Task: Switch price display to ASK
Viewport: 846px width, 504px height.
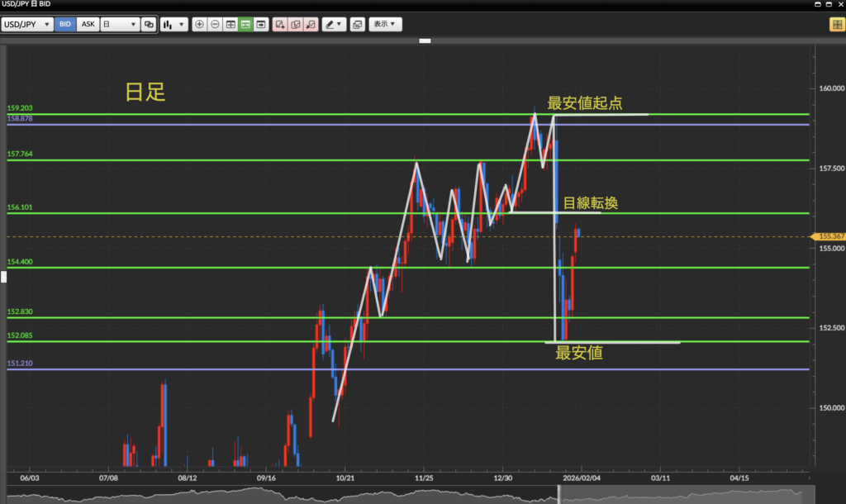Action: pos(88,25)
